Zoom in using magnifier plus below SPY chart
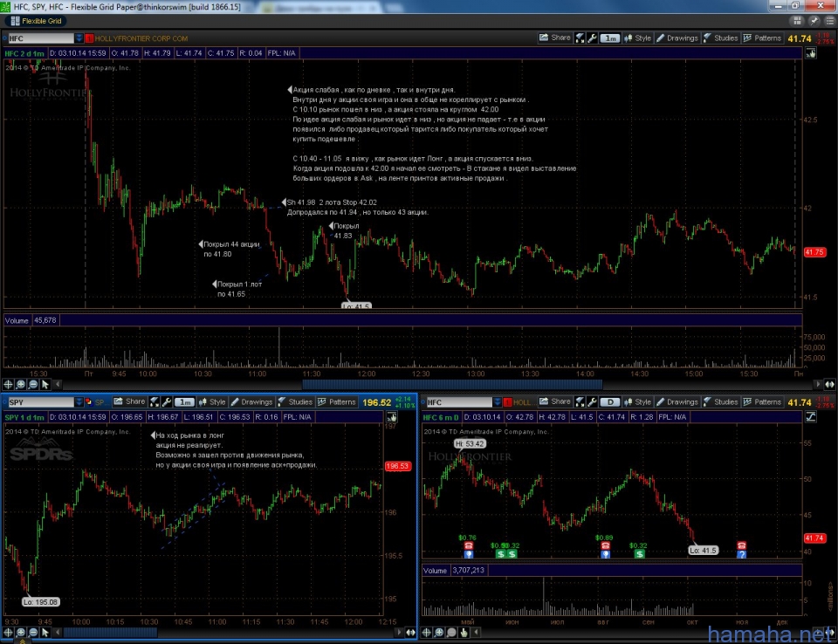Viewport: 838px width, 644px height. pyautogui.click(x=21, y=633)
